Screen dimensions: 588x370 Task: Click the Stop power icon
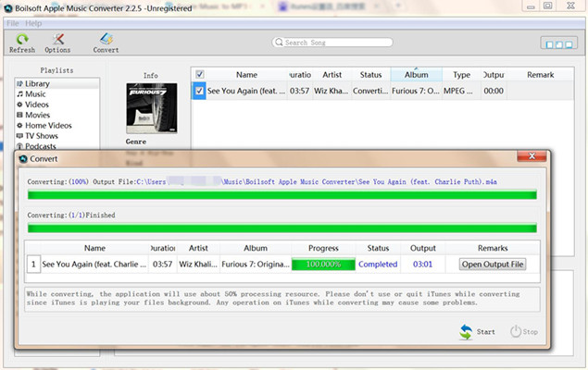[x=516, y=331]
